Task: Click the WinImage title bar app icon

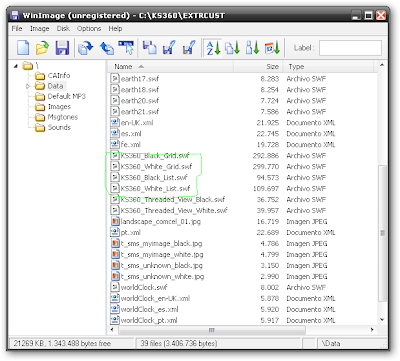Action: coord(15,15)
